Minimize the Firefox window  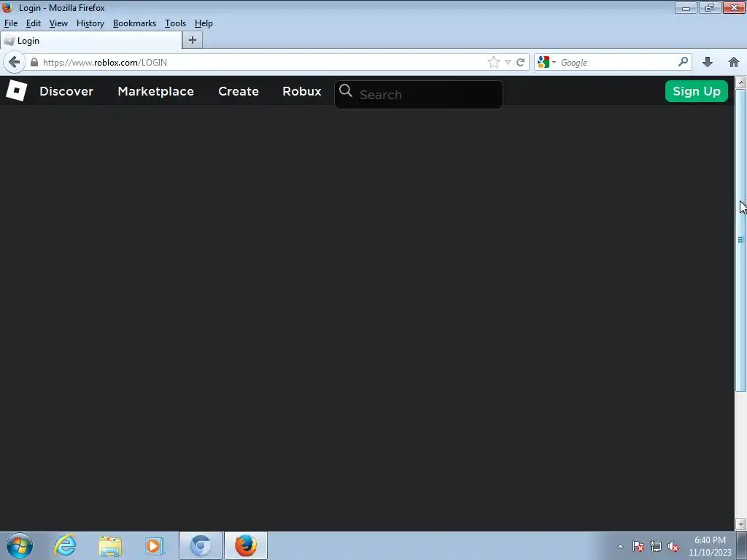click(x=686, y=7)
